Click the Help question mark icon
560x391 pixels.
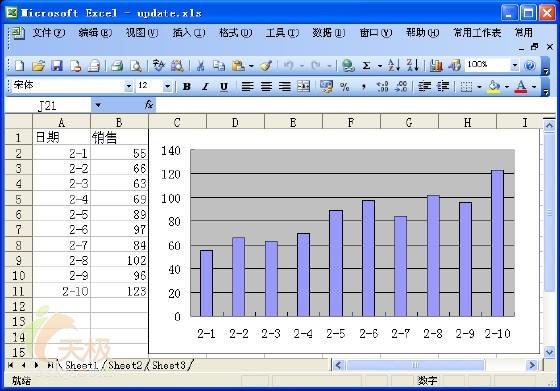(x=530, y=66)
